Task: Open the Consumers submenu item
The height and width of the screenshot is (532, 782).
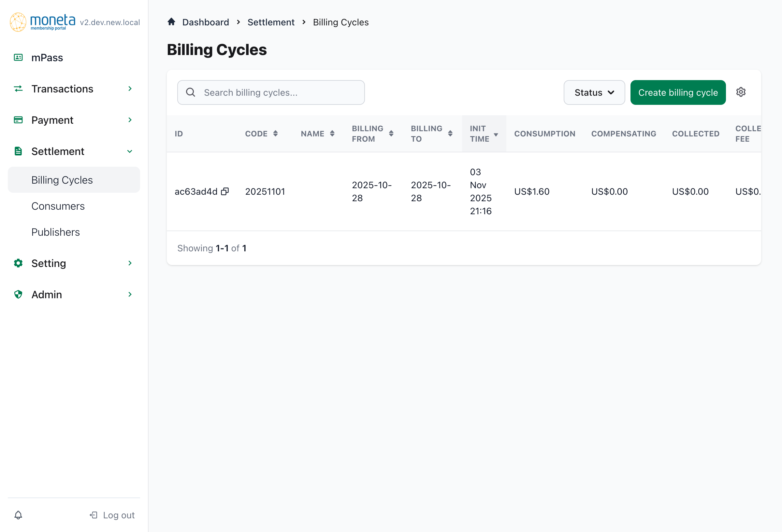Action: 58,206
